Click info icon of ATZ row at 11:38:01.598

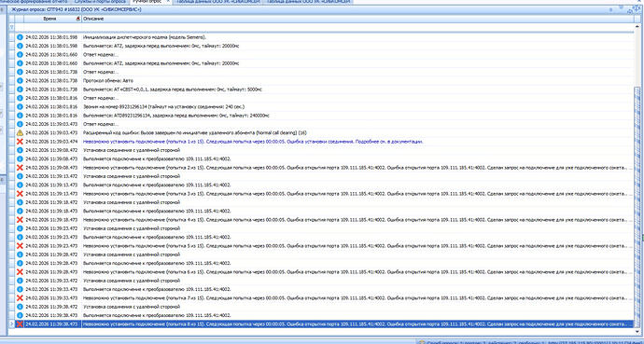pyautogui.click(x=20, y=46)
